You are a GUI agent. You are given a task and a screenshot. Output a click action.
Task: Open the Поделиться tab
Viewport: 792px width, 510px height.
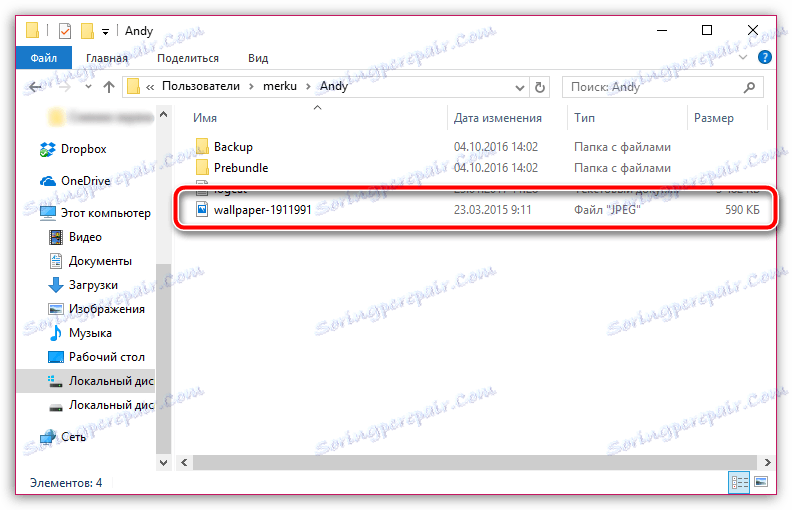pos(187,58)
